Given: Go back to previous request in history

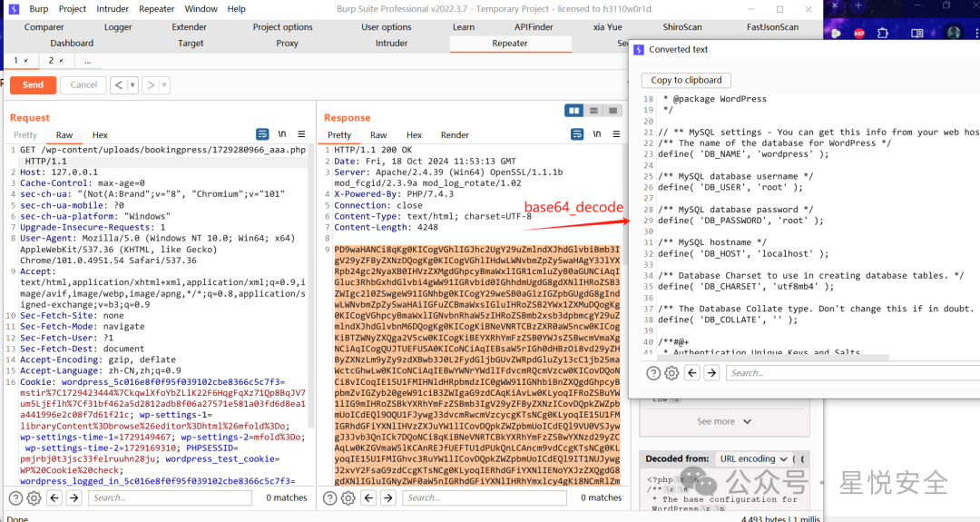Looking at the screenshot, I should pos(119,85).
